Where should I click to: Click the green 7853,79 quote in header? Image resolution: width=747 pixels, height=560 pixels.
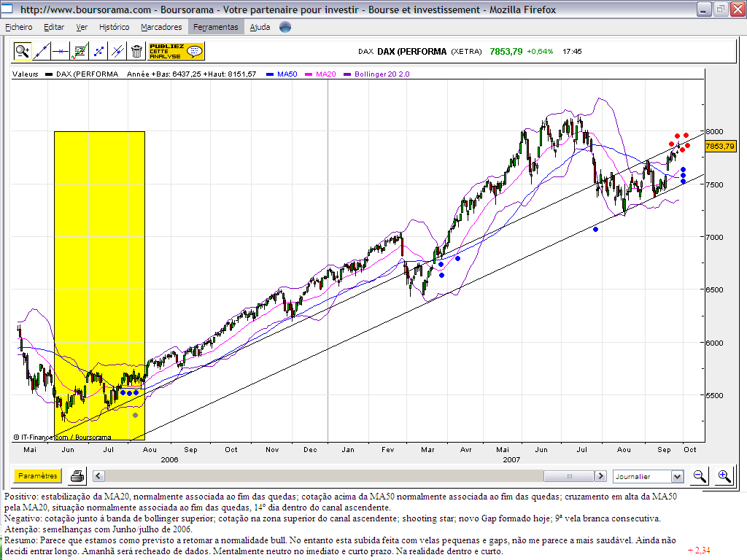[x=506, y=52]
